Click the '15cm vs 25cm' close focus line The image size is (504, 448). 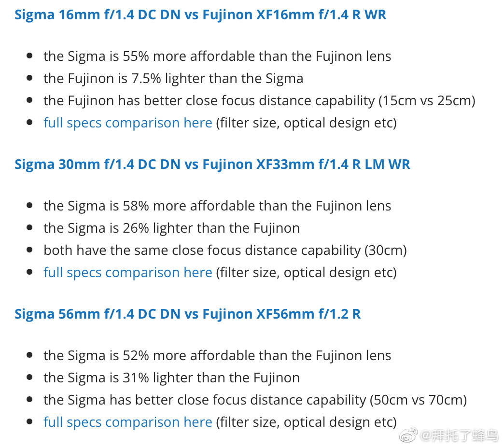point(259,100)
